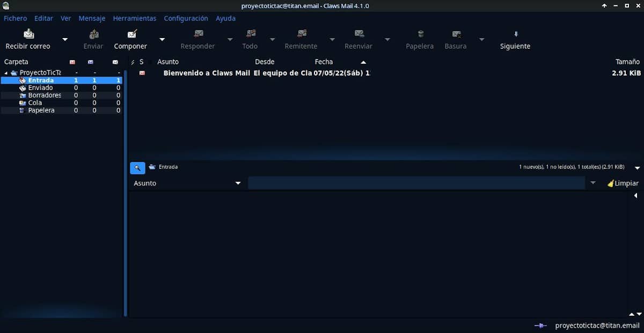
Task: Click the Recibir correo toolbar icon
Action: pyautogui.click(x=28, y=34)
